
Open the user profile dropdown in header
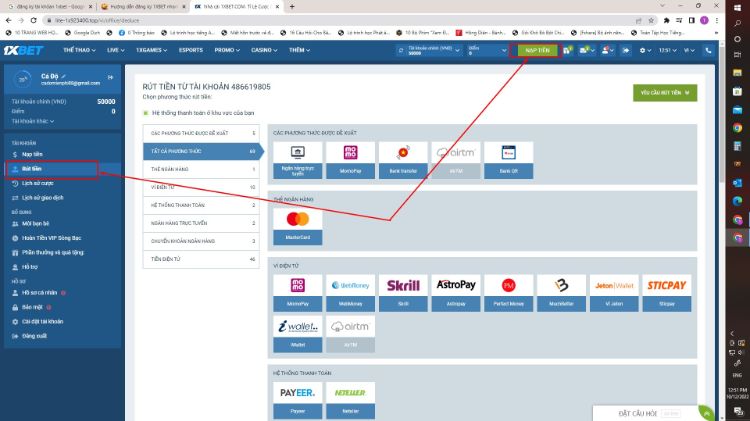607,50
